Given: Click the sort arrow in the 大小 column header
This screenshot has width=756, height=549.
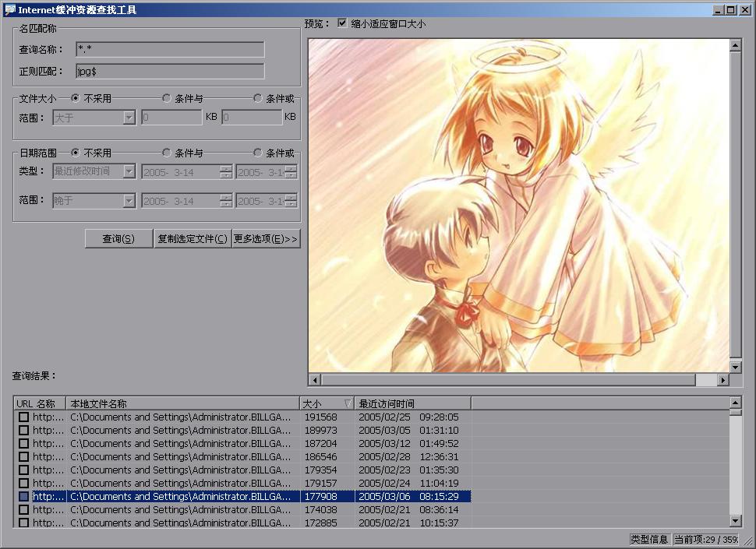Looking at the screenshot, I should click(x=347, y=403).
